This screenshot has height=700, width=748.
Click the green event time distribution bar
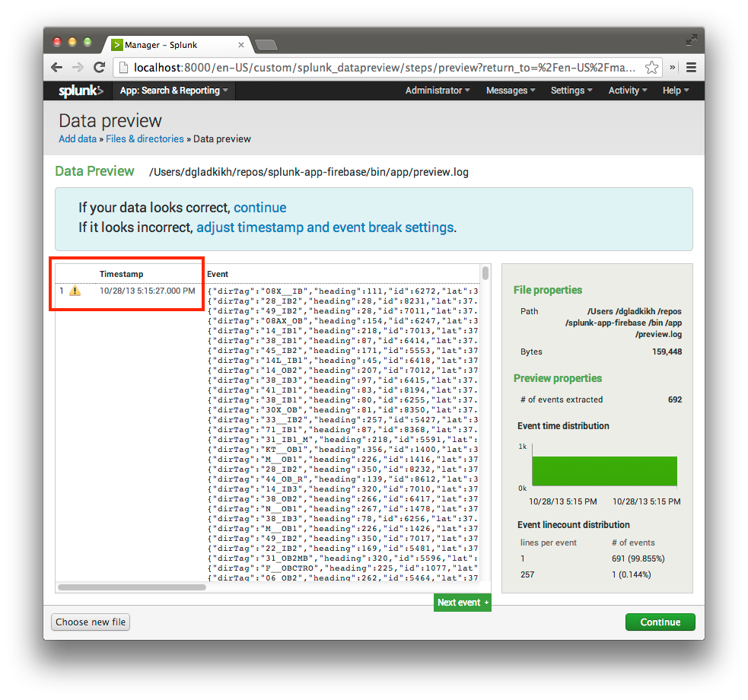pyautogui.click(x=604, y=471)
